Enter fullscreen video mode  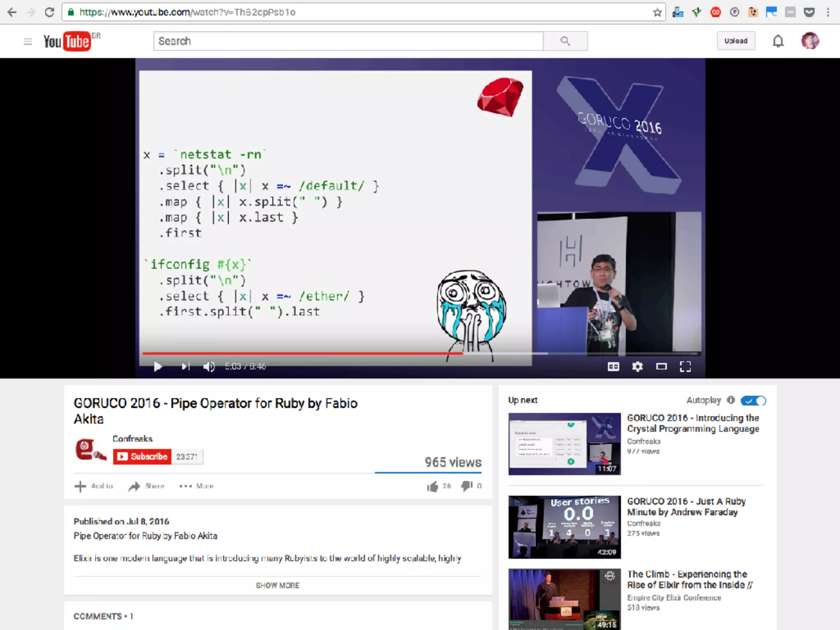pyautogui.click(x=685, y=366)
